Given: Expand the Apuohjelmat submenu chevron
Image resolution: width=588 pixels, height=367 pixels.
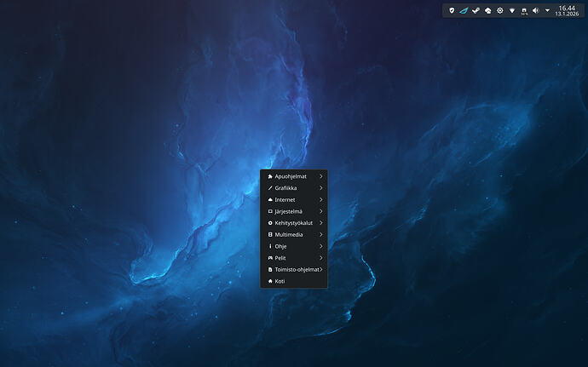Looking at the screenshot, I should (320, 176).
